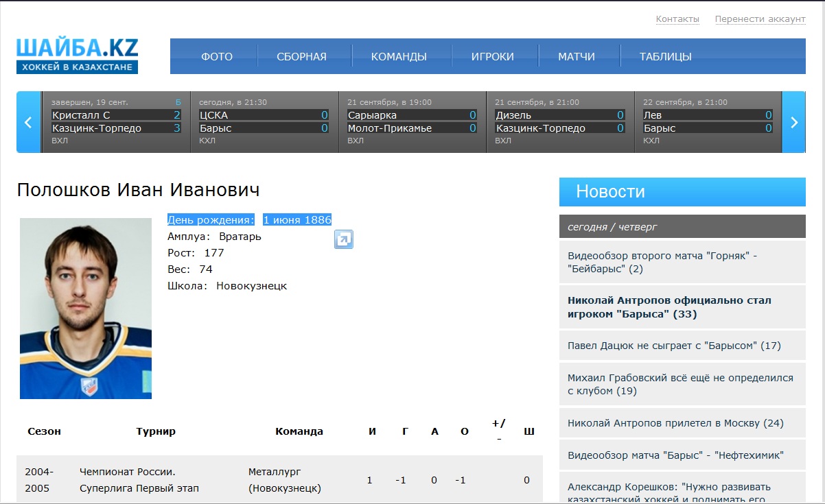Click the Шайба.kz site logo
Viewport: 825px width, 504px height.
pyautogui.click(x=78, y=56)
